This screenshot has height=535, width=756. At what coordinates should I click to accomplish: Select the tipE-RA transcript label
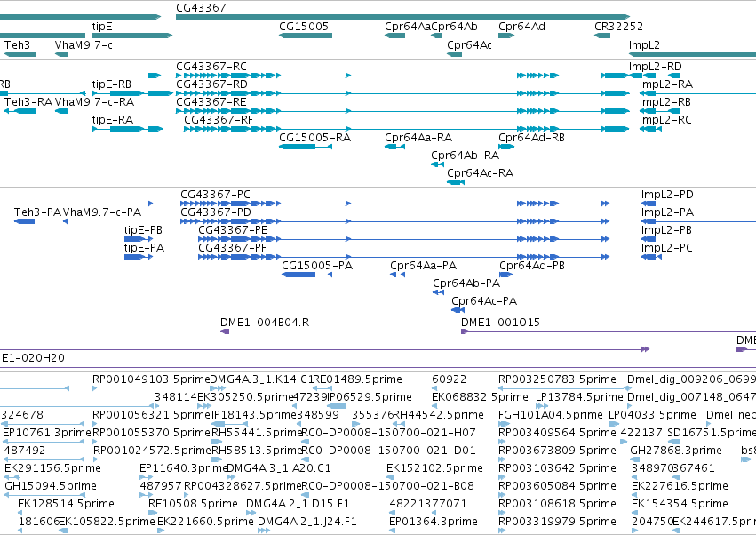click(x=113, y=120)
